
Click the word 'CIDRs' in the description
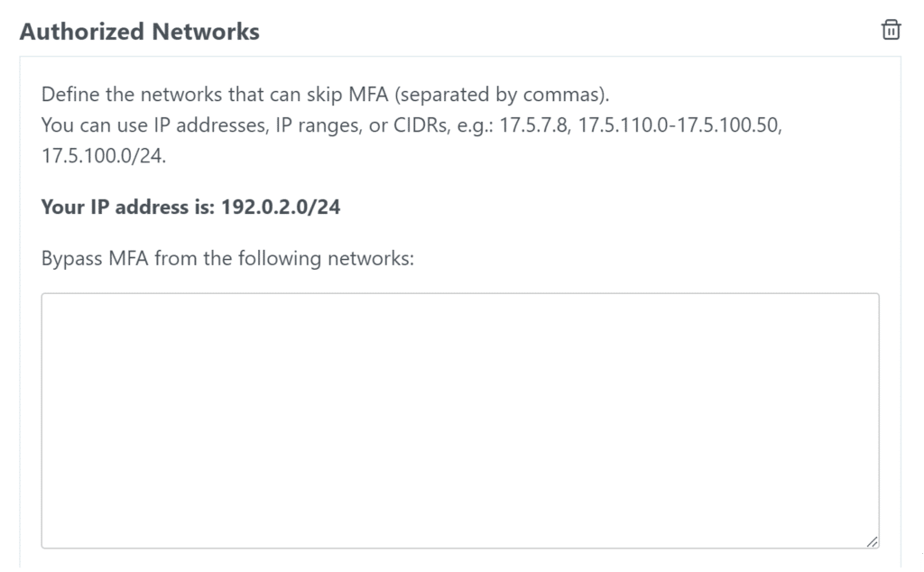[x=421, y=125]
